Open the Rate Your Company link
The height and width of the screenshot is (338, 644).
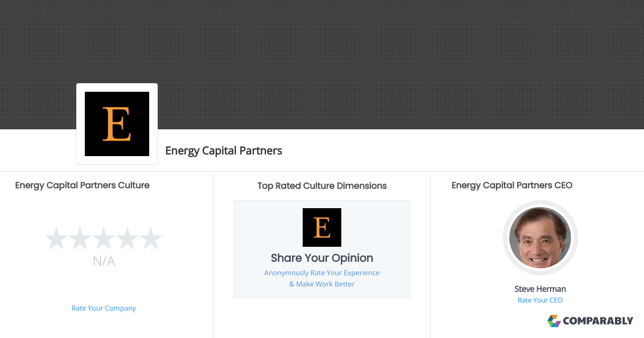coord(104,308)
